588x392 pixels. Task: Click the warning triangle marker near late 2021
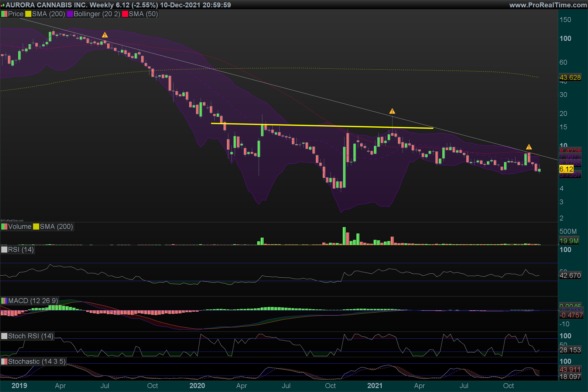click(x=529, y=147)
